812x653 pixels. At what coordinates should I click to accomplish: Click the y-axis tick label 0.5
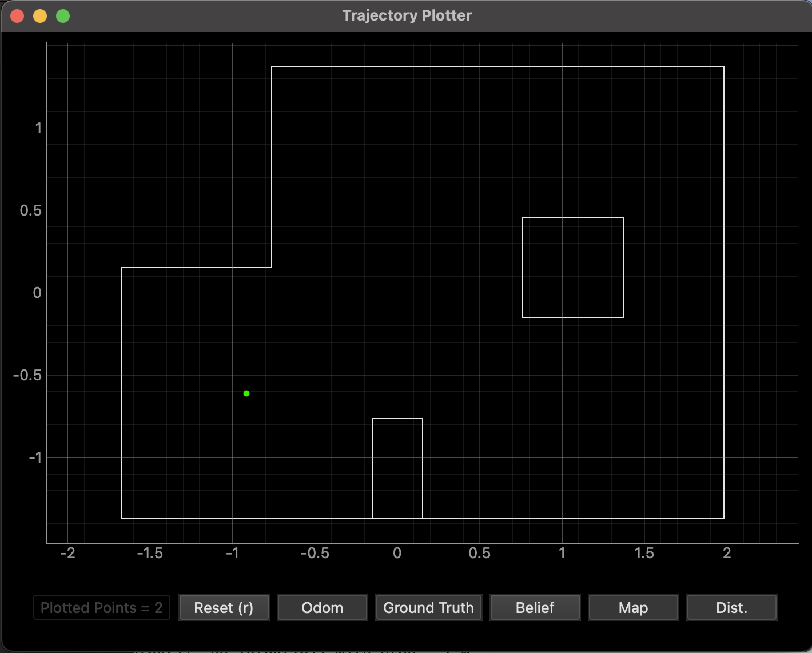pos(31,210)
